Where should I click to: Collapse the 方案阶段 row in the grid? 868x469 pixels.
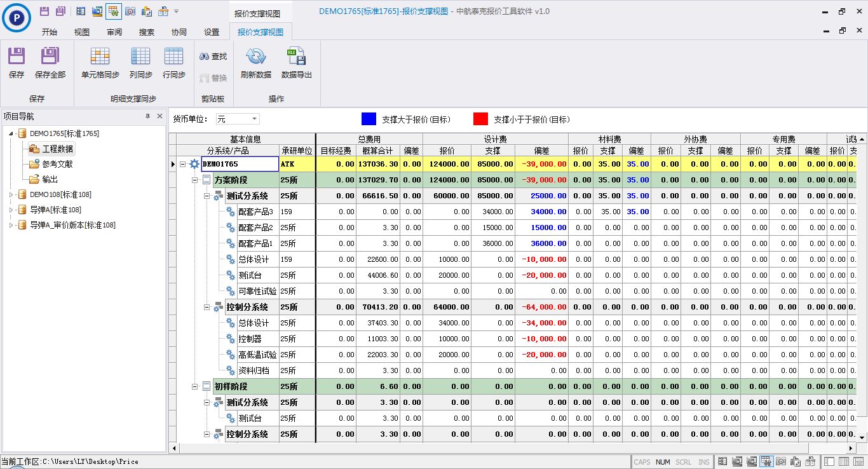(195, 180)
